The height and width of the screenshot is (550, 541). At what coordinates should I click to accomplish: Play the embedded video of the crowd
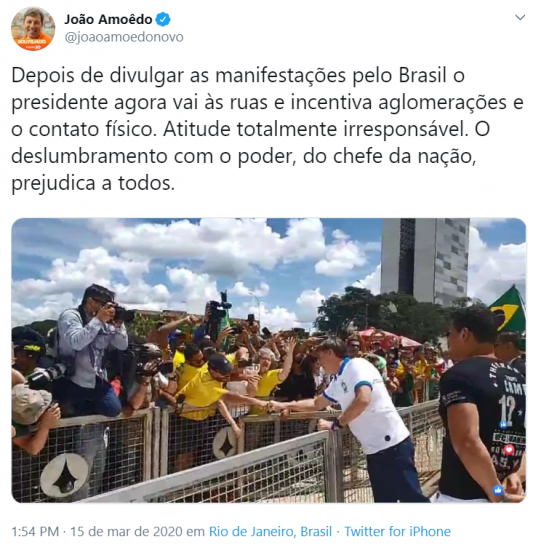point(268,360)
